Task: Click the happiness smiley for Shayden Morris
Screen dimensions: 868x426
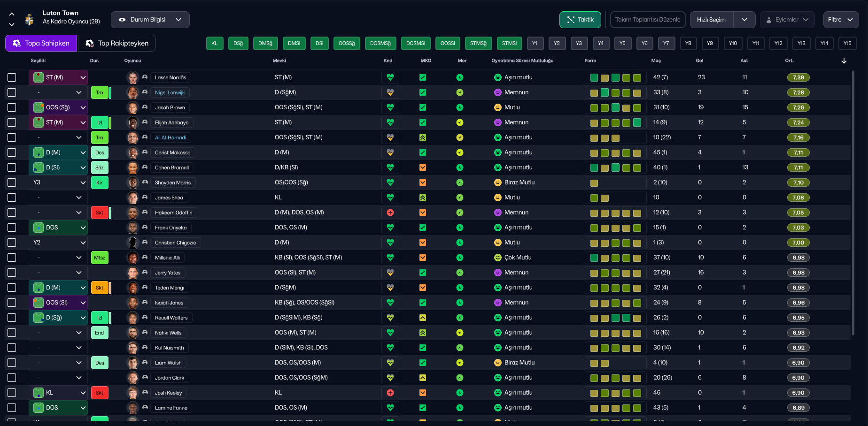Action: coord(498,183)
